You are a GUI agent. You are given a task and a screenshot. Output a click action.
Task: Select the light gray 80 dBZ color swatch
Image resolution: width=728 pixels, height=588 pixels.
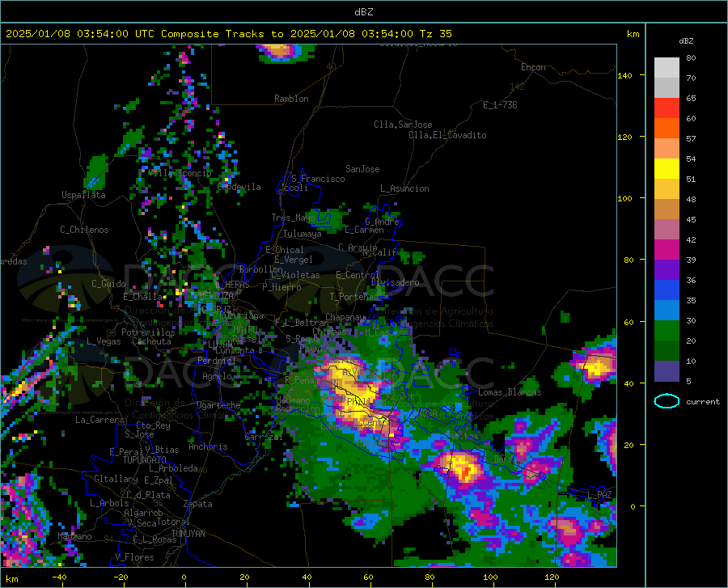(x=667, y=67)
